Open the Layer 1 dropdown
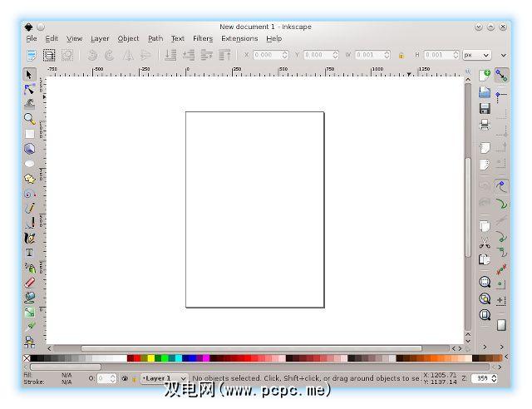The width and height of the screenshot is (532, 409). click(x=165, y=378)
